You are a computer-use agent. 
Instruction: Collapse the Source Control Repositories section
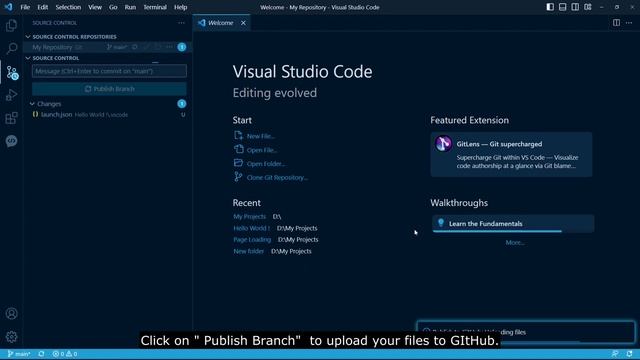(28, 37)
